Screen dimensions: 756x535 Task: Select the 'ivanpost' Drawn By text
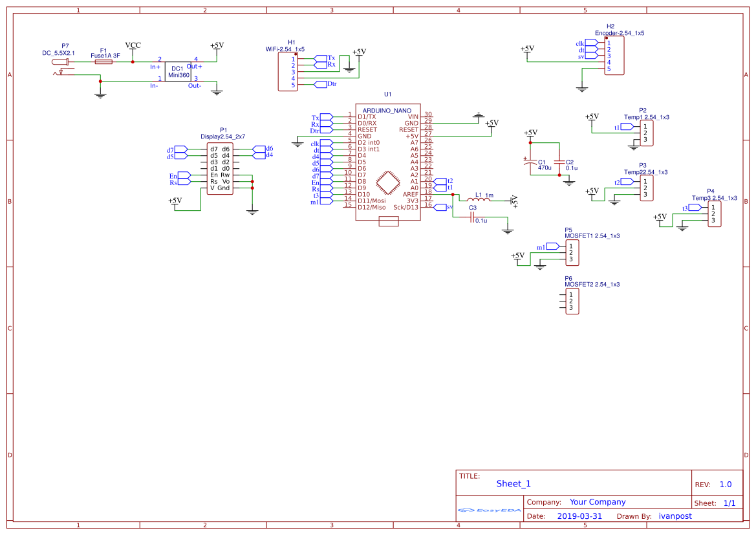coord(675,516)
